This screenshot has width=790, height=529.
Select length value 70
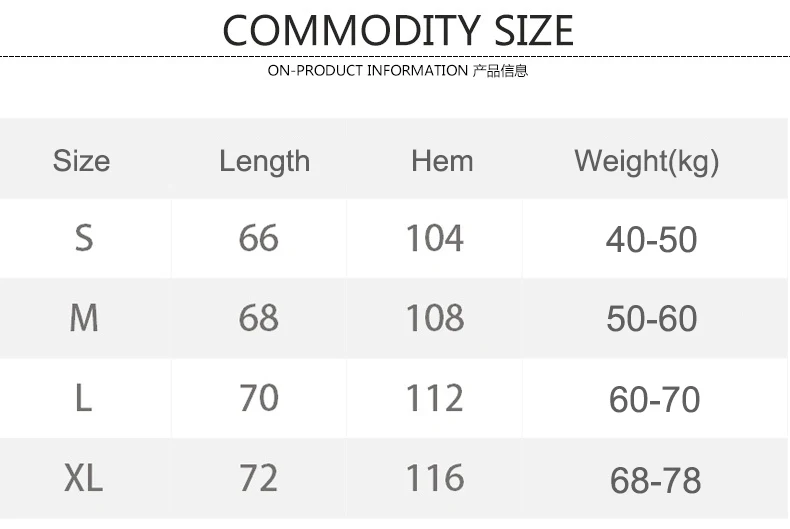258,398
